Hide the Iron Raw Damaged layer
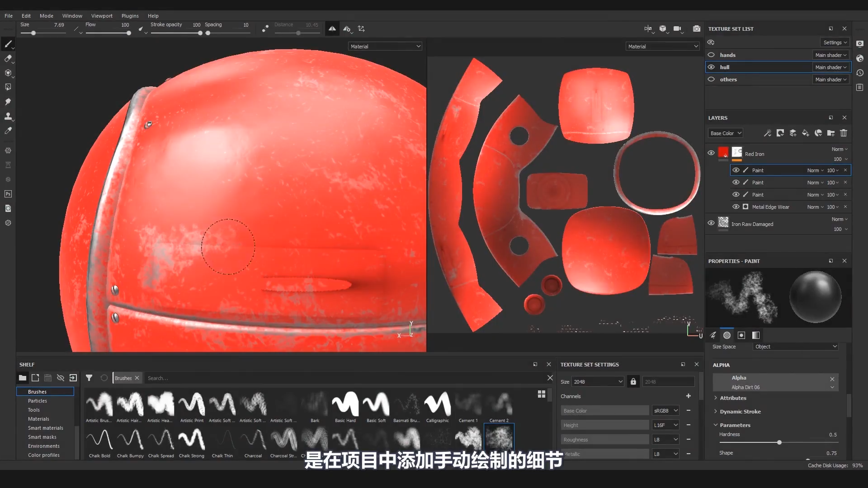Viewport: 868px width, 488px height. coord(711,223)
